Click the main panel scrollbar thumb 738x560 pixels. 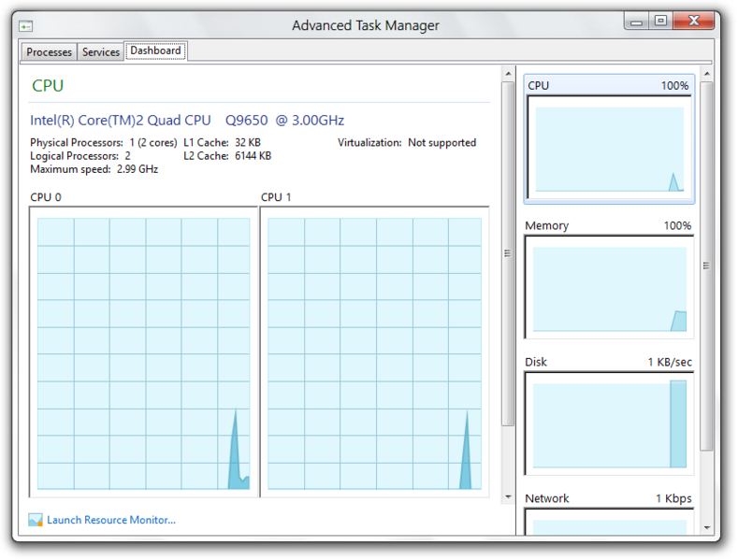click(x=508, y=252)
